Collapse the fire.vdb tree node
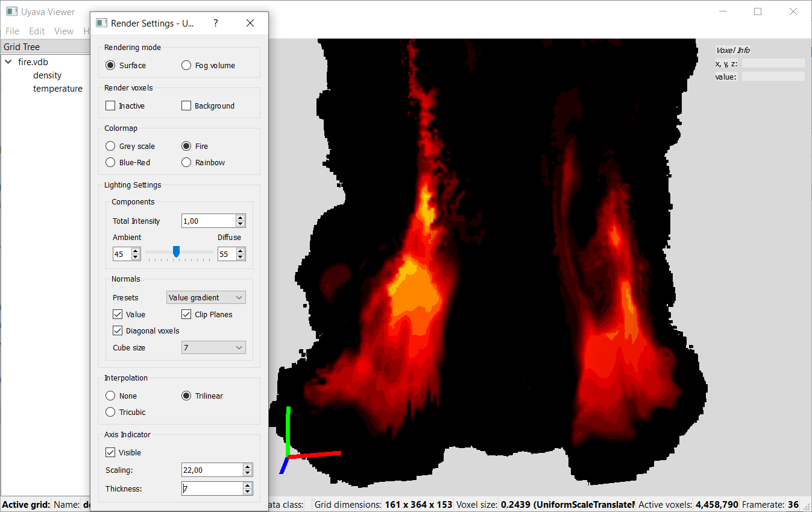 coord(9,62)
